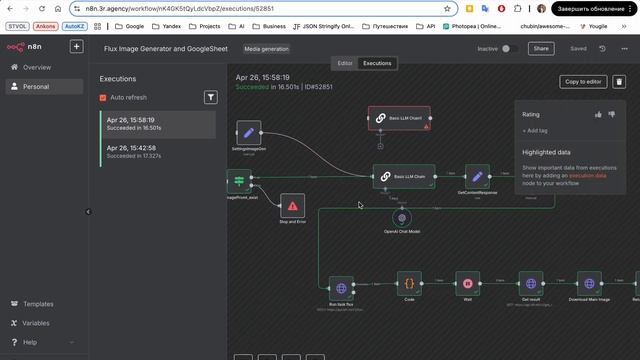Open the Projects bookmarks folder
This screenshot has width=640, height=360.
point(204,26)
